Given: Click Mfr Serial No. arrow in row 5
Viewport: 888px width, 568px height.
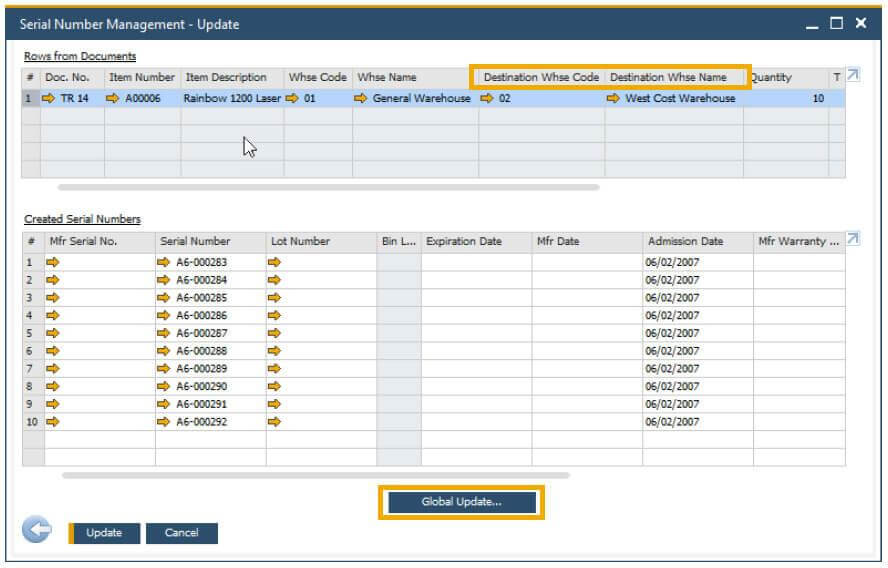Looking at the screenshot, I should [x=53, y=333].
